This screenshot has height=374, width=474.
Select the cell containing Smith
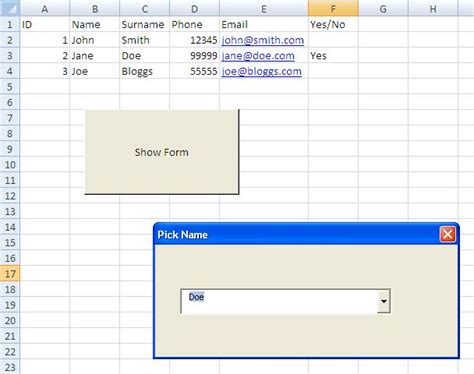pyautogui.click(x=144, y=40)
